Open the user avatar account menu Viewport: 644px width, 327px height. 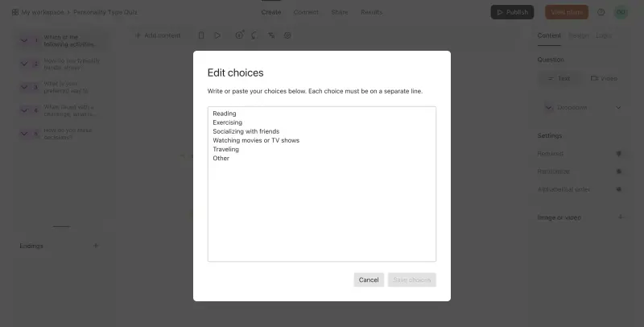coord(621,12)
